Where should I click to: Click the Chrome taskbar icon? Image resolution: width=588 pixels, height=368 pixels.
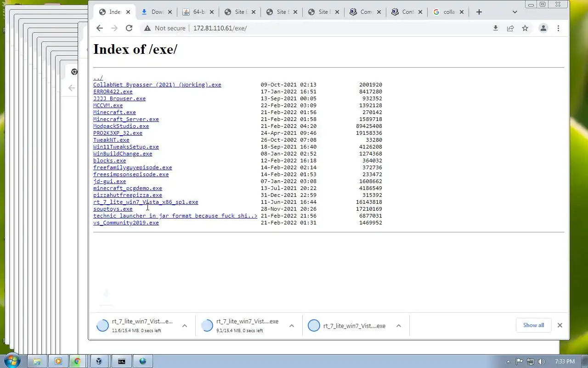[x=77, y=361]
